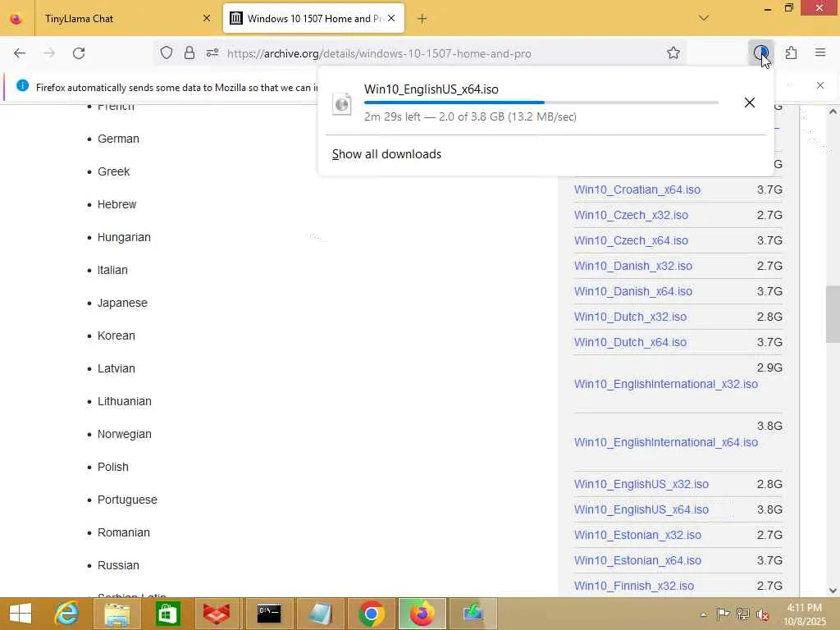Click the download progress bar
This screenshot has height=630, width=840.
click(541, 103)
